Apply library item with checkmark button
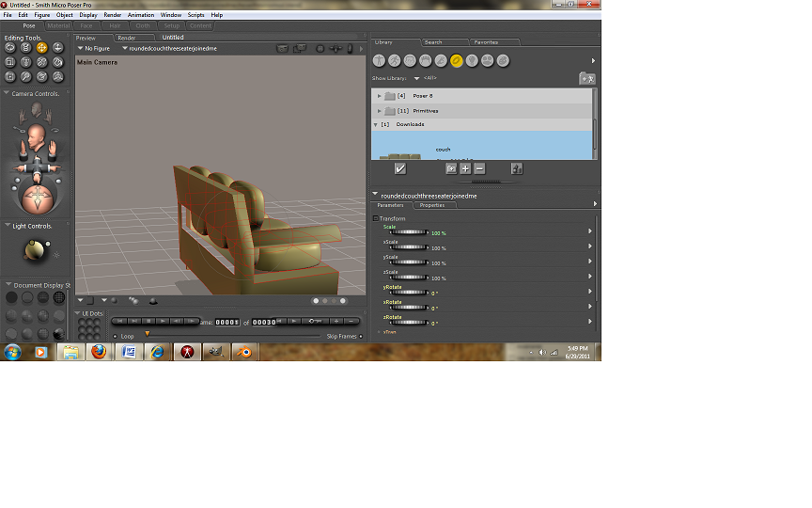812x508 pixels. [399, 168]
